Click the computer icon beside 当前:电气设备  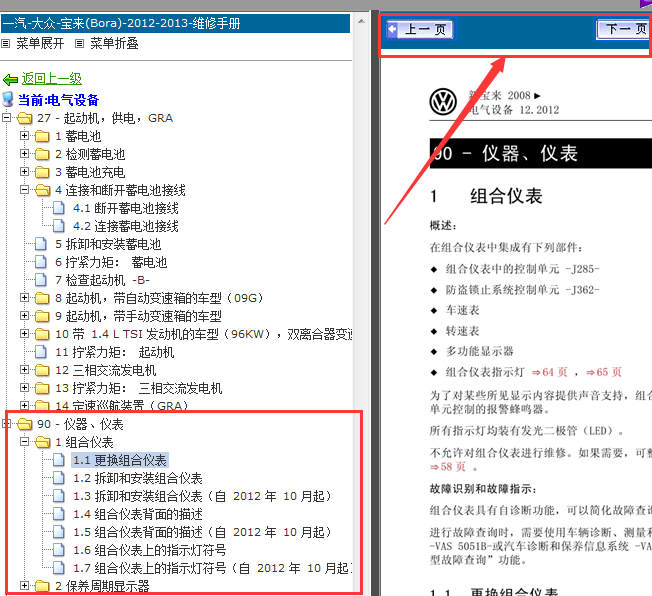(x=8, y=99)
